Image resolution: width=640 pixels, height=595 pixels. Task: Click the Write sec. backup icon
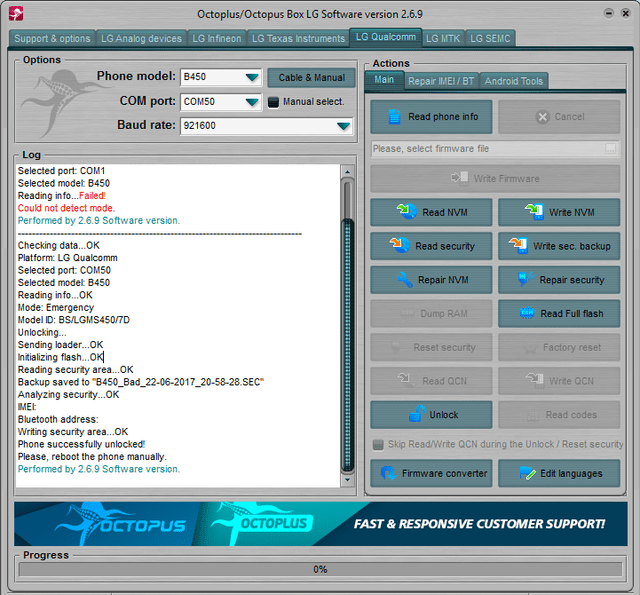pyautogui.click(x=518, y=245)
